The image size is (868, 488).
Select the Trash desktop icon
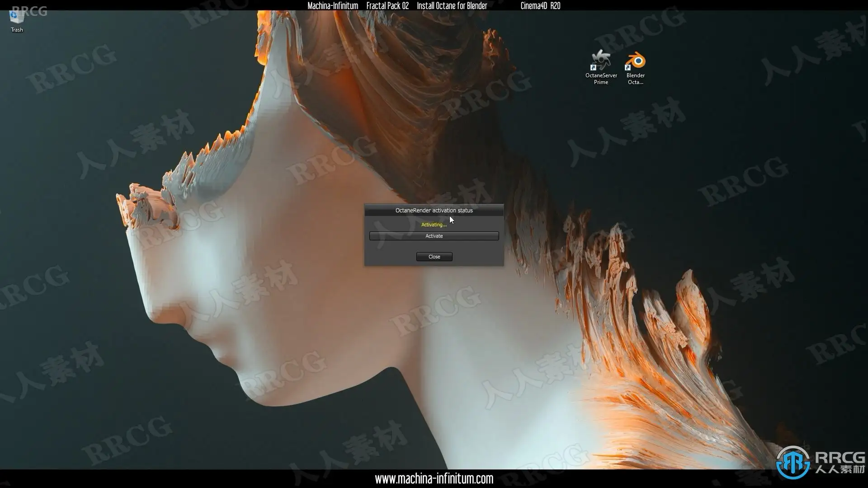[17, 18]
